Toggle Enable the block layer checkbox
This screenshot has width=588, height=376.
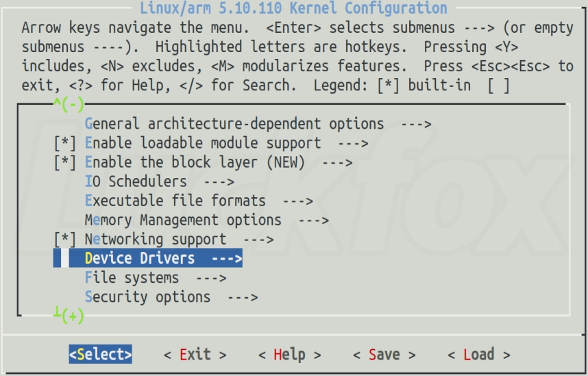coord(65,162)
